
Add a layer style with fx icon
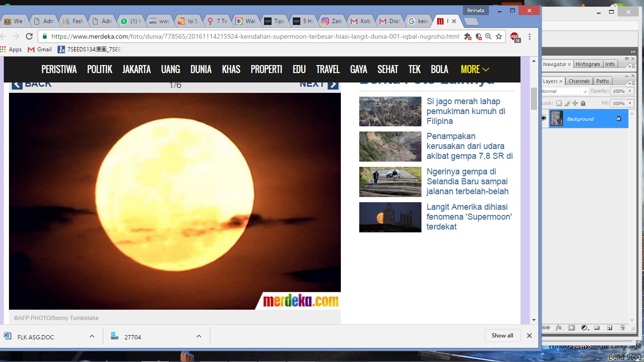pyautogui.click(x=559, y=328)
